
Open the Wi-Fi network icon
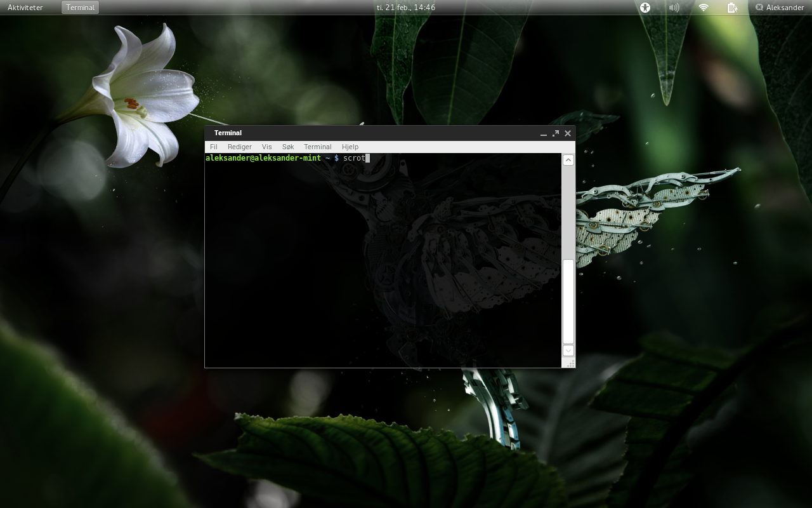pos(703,8)
